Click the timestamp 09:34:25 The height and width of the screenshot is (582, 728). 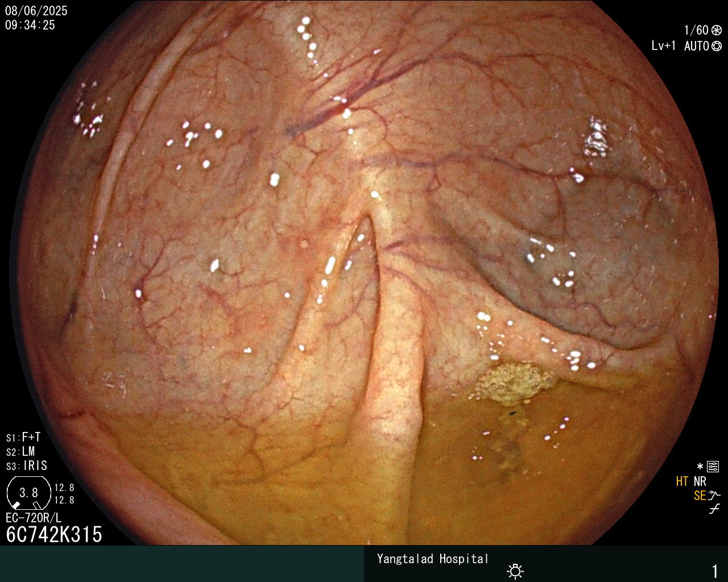[x=30, y=25]
